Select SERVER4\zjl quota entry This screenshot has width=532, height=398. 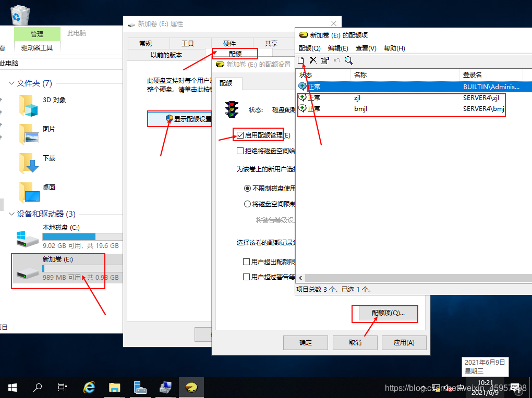click(x=414, y=97)
